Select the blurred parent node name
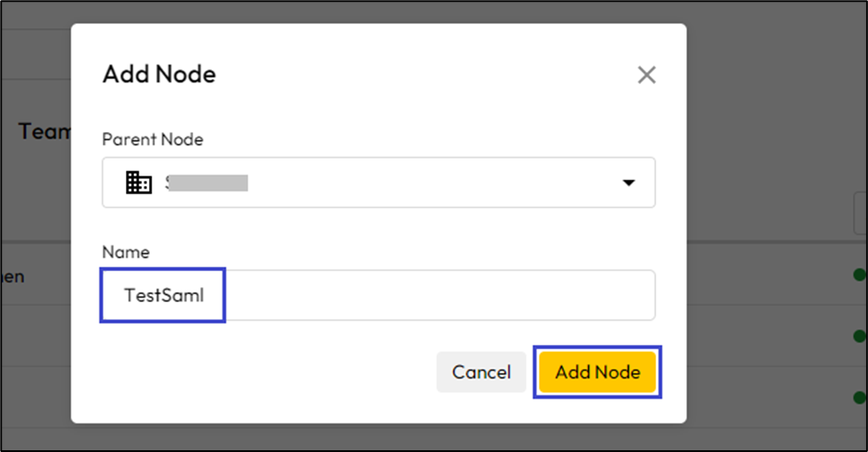 click(207, 183)
